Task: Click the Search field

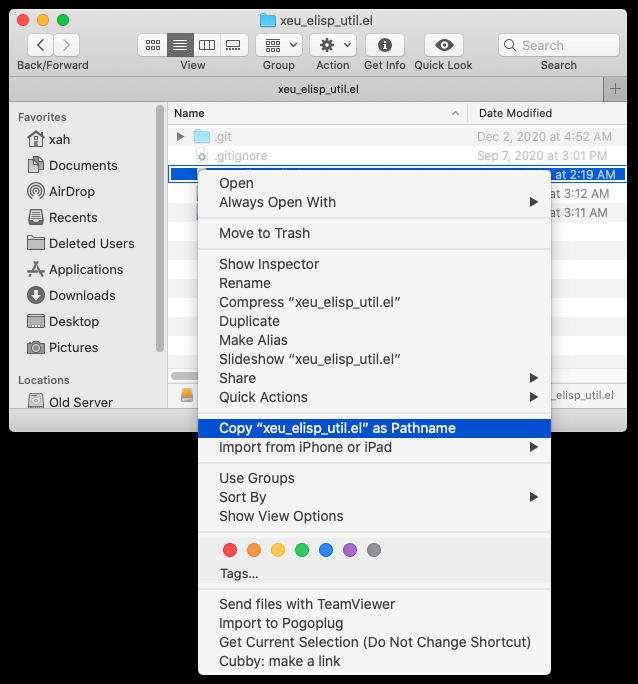Action: (x=557, y=45)
